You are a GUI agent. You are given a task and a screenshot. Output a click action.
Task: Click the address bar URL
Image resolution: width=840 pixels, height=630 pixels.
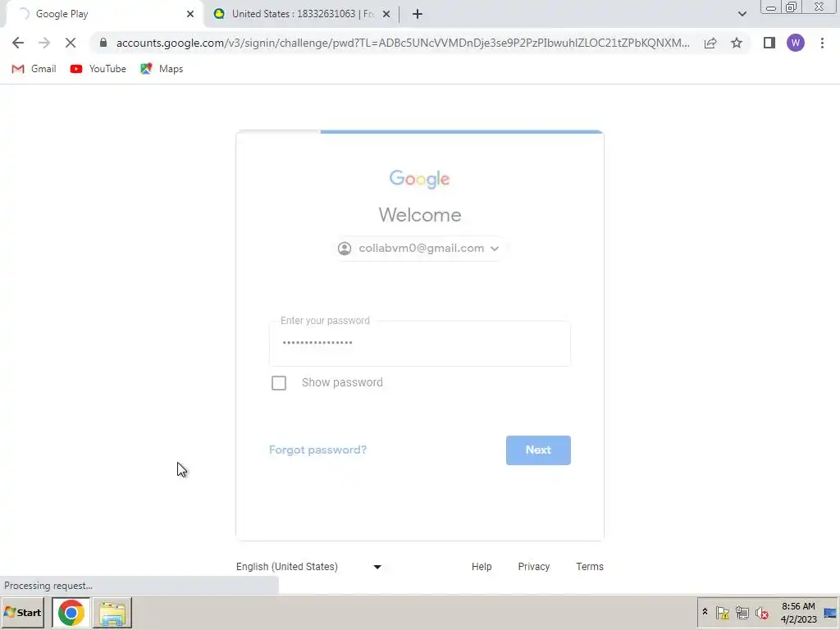(x=402, y=43)
